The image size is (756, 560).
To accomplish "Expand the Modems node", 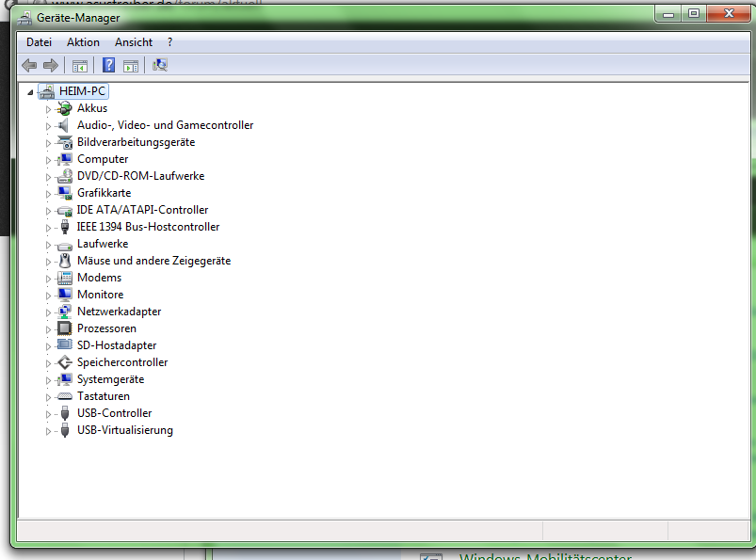I will point(48,279).
